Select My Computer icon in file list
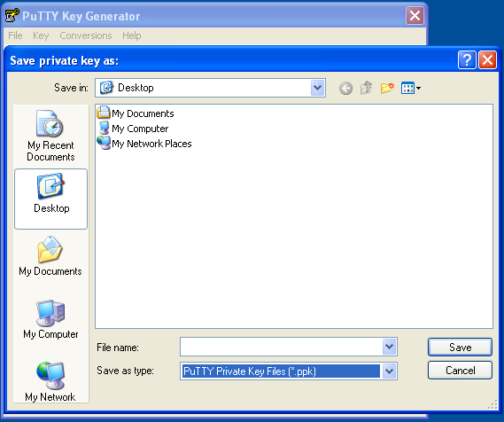Screen dimensions: 504x422 point(104,128)
